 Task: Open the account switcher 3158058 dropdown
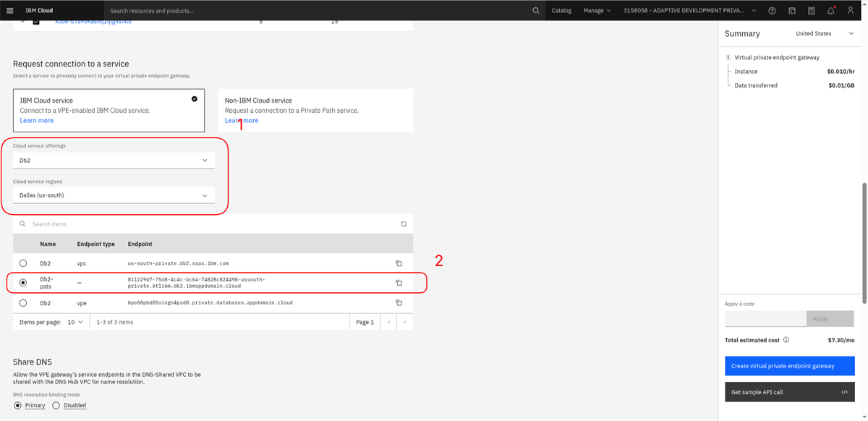coord(689,11)
